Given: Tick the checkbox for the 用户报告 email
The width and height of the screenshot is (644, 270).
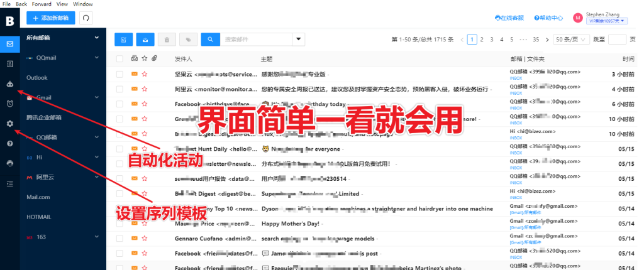Looking at the screenshot, I should coord(119,178).
